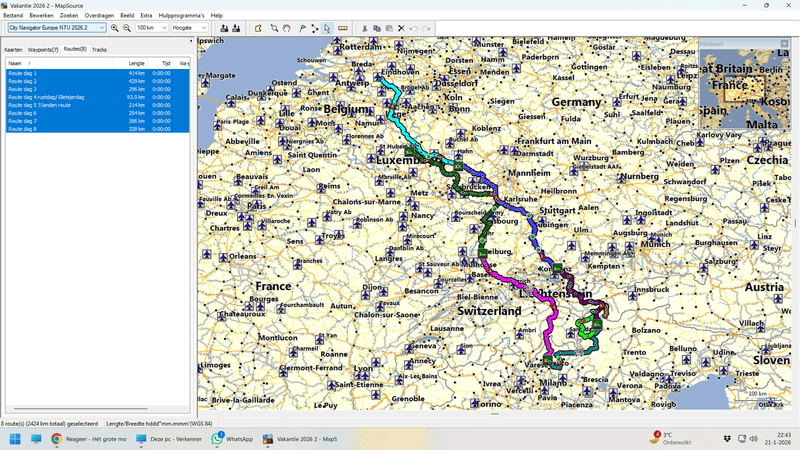The width and height of the screenshot is (800, 450).
Task: Collapse the left panel with arrow button
Action: tap(191, 41)
